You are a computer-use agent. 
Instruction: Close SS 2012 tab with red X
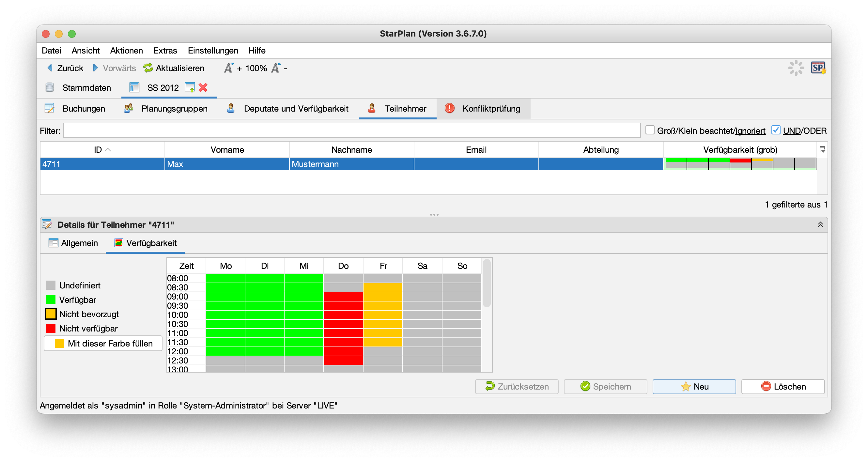click(203, 88)
